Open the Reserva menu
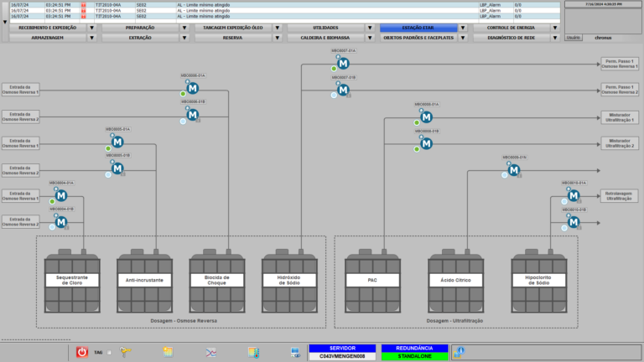This screenshot has height=362, width=644. click(x=232, y=38)
